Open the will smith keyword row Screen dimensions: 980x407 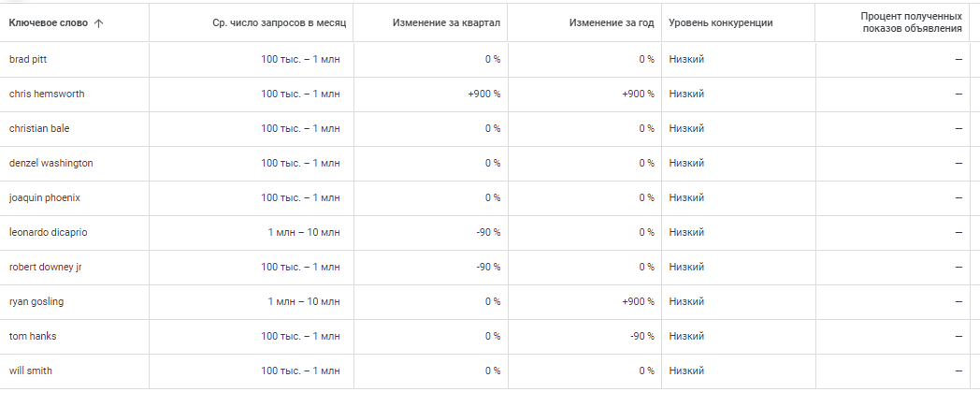pyautogui.click(x=31, y=371)
